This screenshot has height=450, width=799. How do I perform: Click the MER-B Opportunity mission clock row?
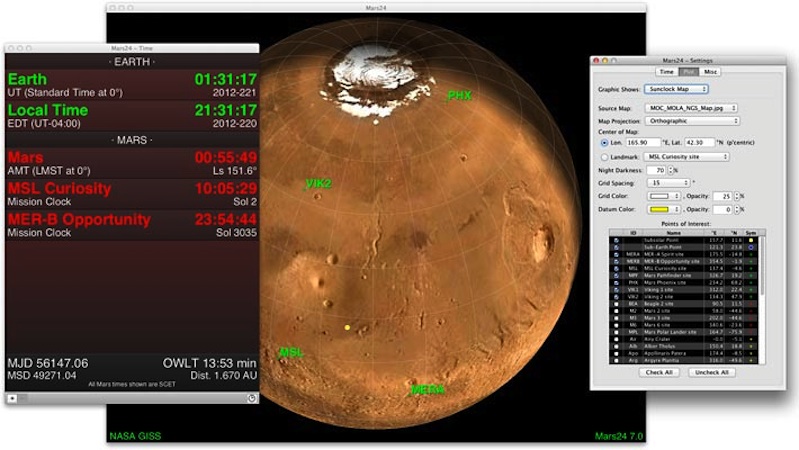(x=132, y=225)
